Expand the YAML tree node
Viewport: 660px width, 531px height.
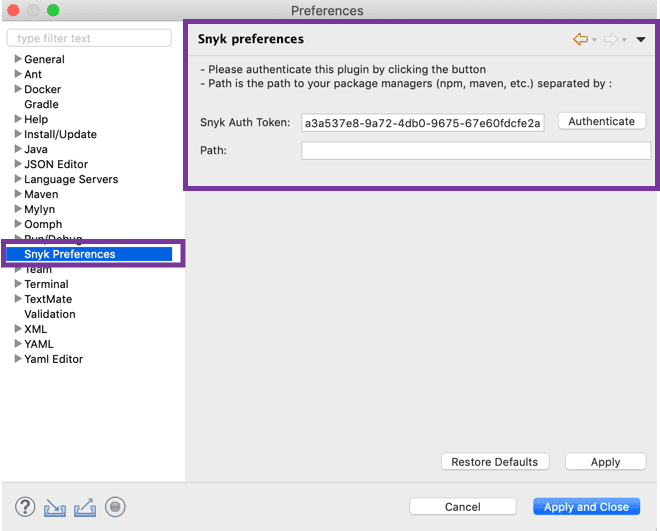(x=18, y=344)
